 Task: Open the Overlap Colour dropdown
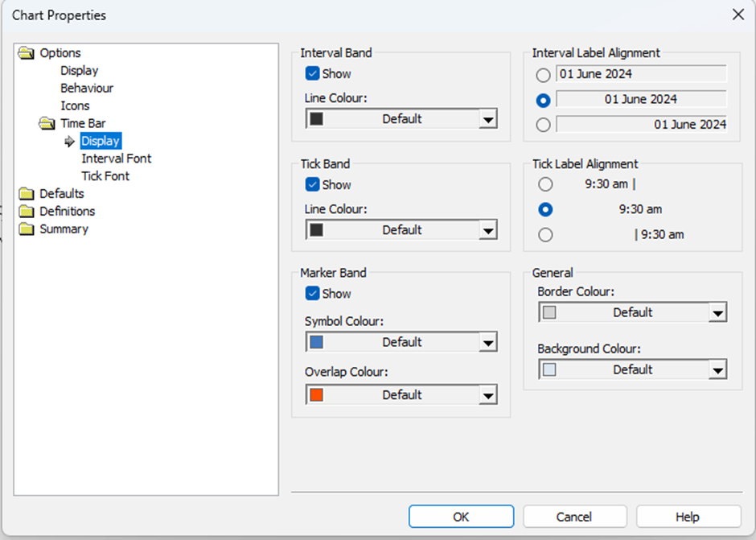point(488,394)
